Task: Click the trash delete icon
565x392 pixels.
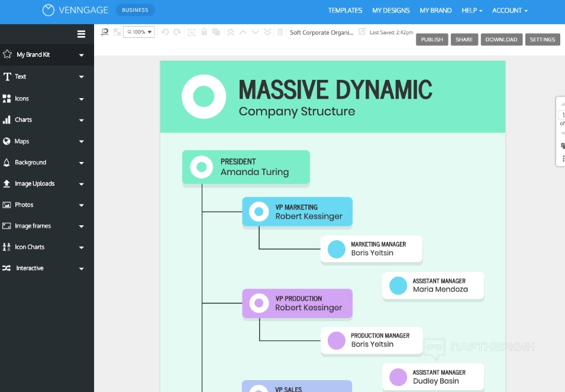Action: [280, 32]
